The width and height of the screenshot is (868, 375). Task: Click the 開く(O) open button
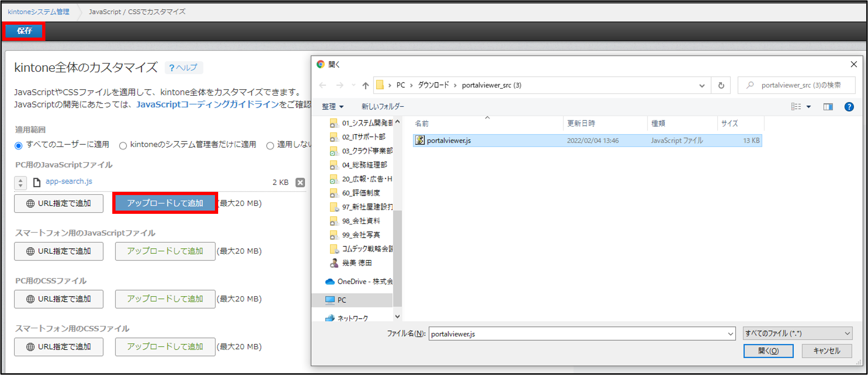click(768, 351)
